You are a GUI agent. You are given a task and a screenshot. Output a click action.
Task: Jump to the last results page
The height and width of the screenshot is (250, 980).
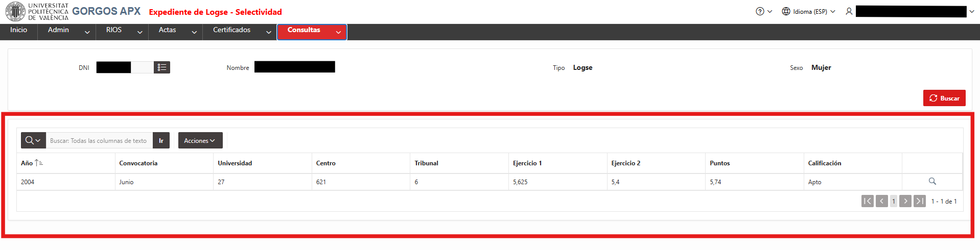[x=920, y=201]
